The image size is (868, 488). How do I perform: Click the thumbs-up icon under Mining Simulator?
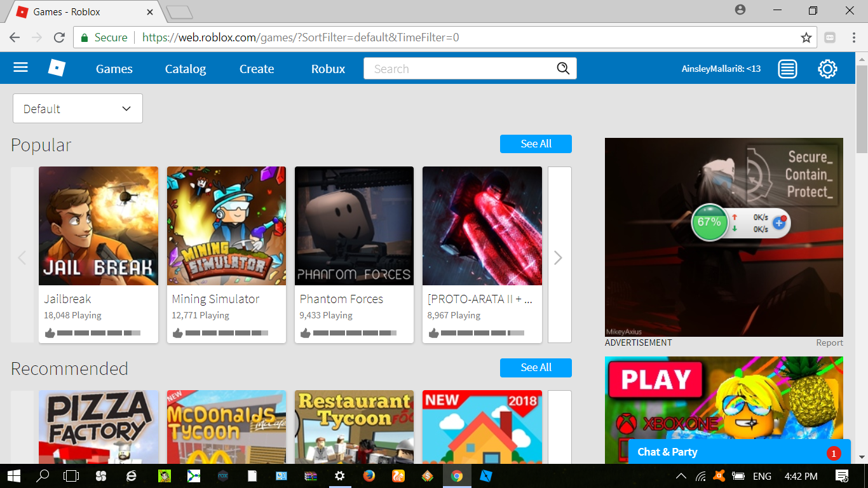178,333
